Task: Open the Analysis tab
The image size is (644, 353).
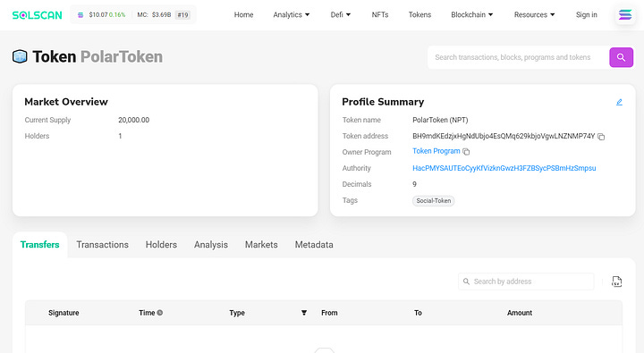Action: tap(211, 245)
